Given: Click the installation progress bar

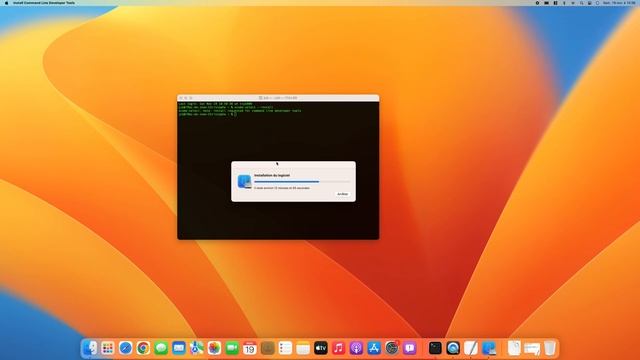Looking at the screenshot, I should (302, 182).
